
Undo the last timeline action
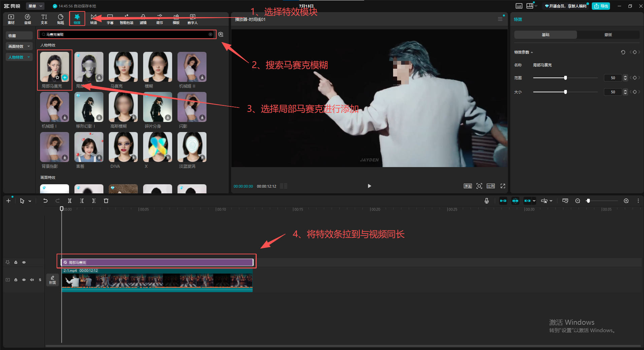[x=45, y=201]
